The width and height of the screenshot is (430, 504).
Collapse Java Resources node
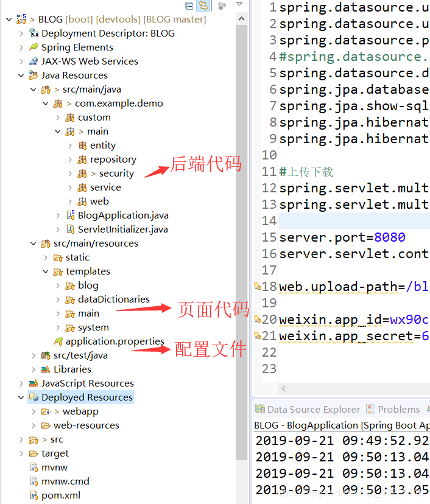21,75
